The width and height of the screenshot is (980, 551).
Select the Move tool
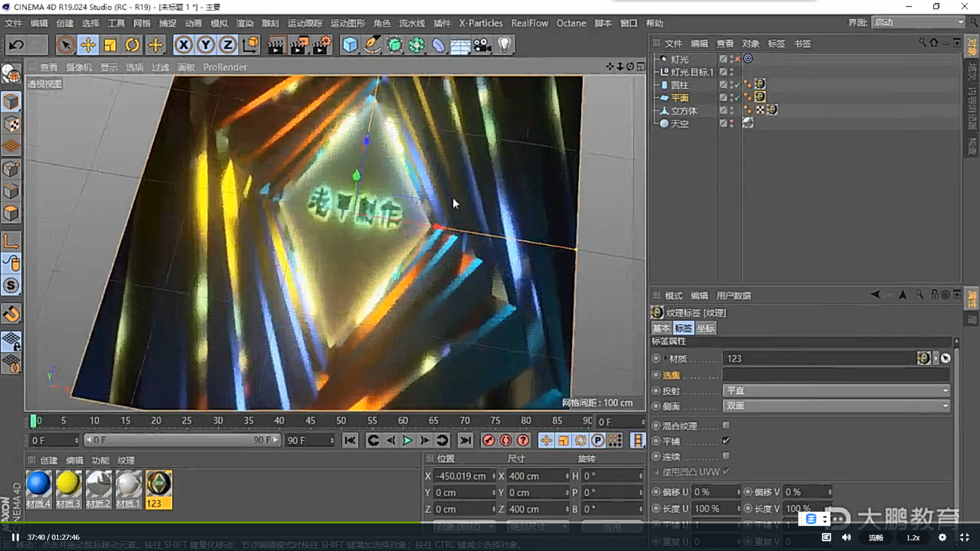coord(88,45)
